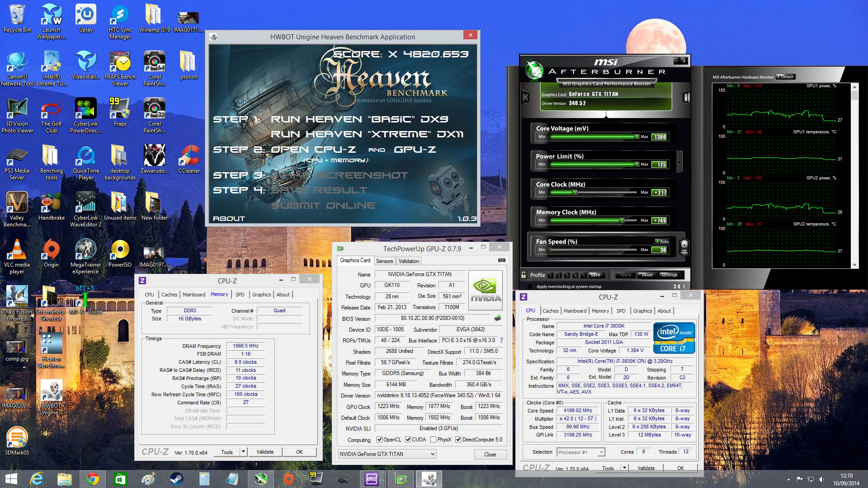Select the Valley Benchmark desktop icon
Image resolution: width=868 pixels, height=488 pixels.
(17, 210)
